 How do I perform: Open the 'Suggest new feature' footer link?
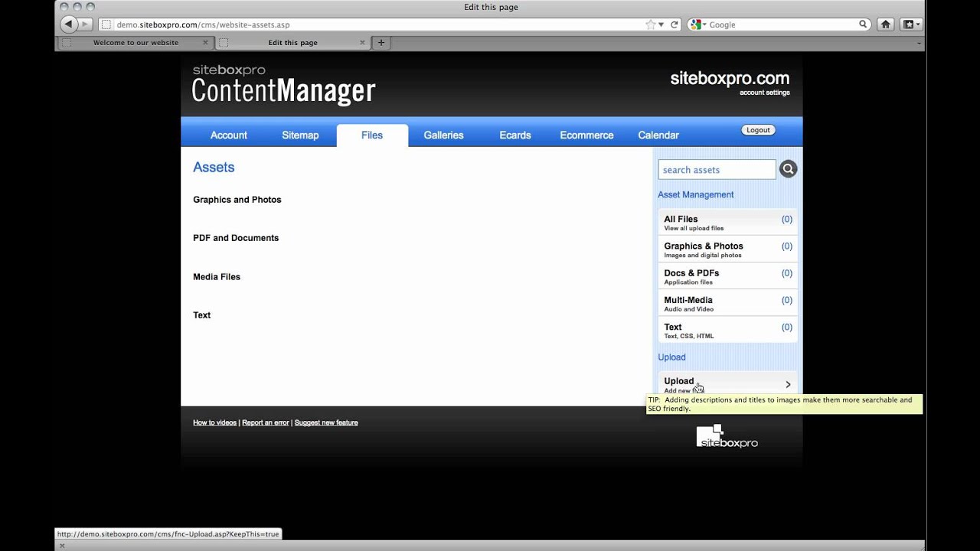pyautogui.click(x=326, y=422)
